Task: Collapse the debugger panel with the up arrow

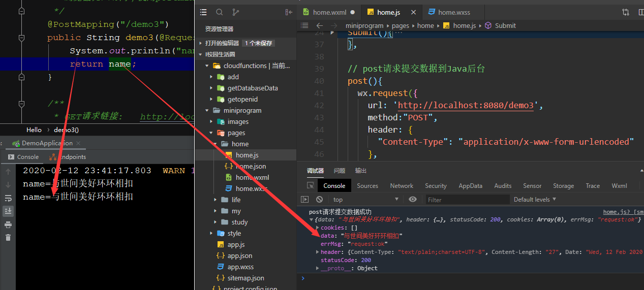Action: [641, 171]
